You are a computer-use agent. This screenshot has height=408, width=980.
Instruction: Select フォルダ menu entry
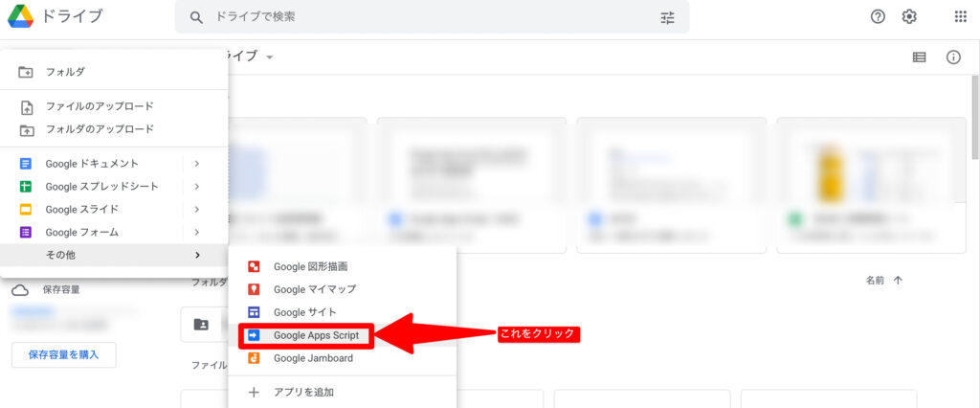coord(114,72)
